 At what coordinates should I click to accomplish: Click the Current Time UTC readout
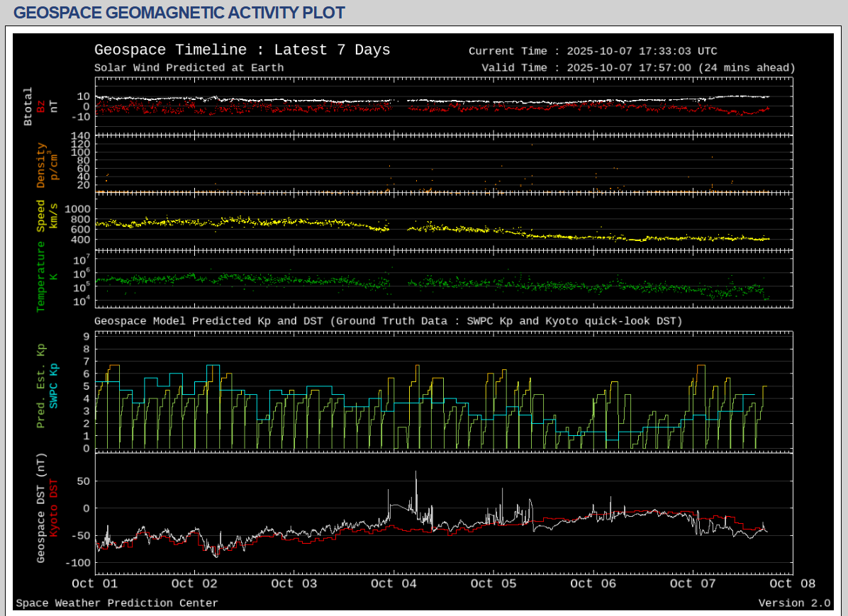pyautogui.click(x=593, y=51)
